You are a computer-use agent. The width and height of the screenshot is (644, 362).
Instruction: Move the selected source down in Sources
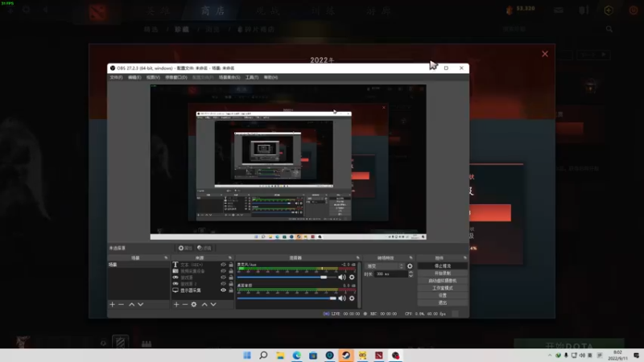click(x=213, y=305)
